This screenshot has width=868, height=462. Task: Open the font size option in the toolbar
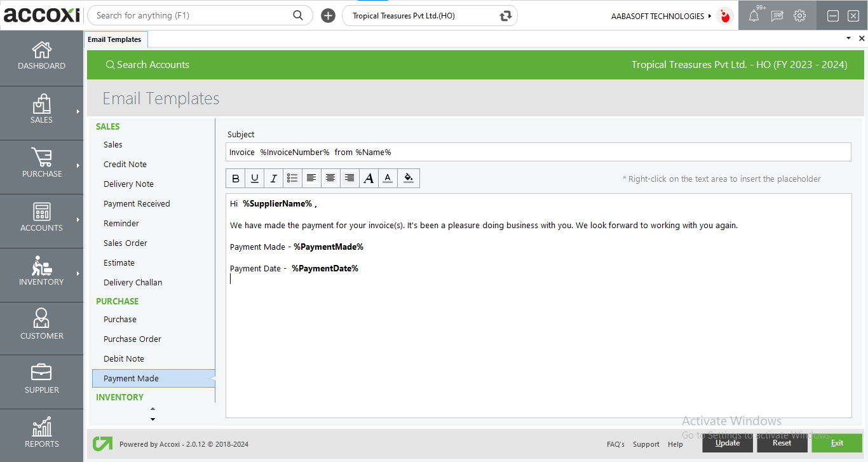coord(369,178)
